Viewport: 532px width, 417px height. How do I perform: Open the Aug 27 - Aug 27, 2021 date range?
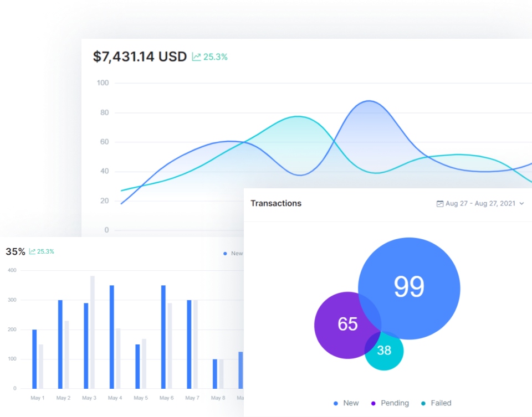[x=480, y=204]
